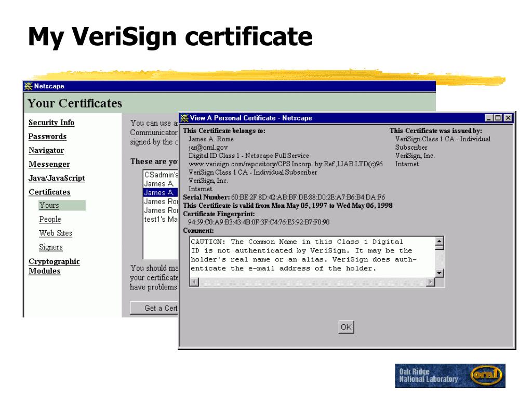Open the Messenger link
This screenshot has height=399, width=532.
pyautogui.click(x=49, y=164)
